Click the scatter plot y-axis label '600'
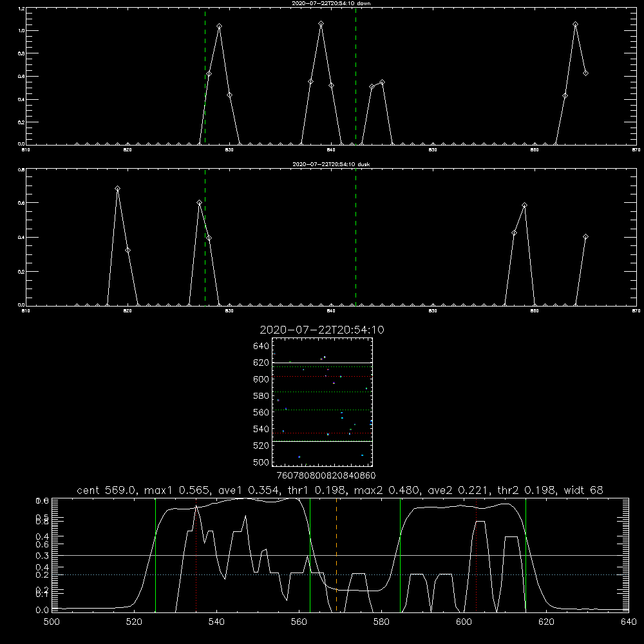 261,379
